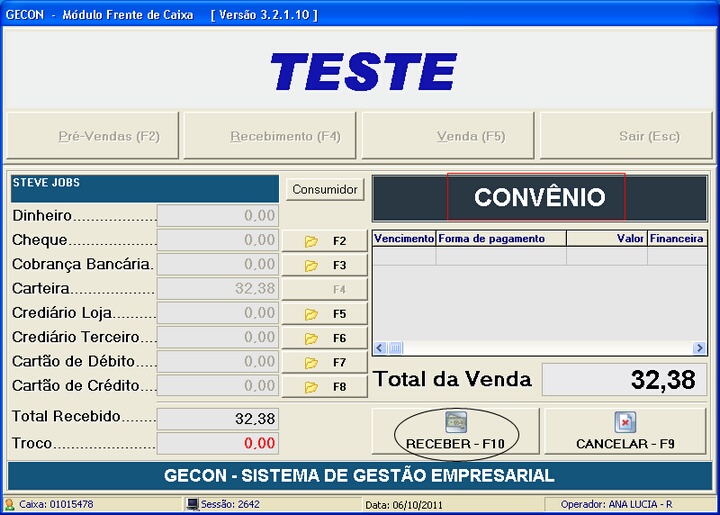Click the Valor column header

(607, 239)
